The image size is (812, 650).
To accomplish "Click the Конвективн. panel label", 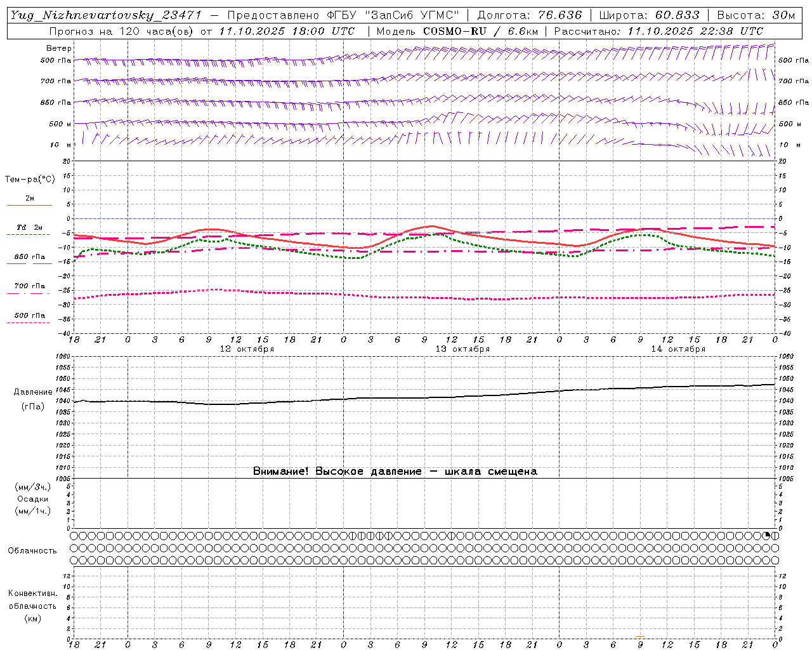I will click(32, 594).
